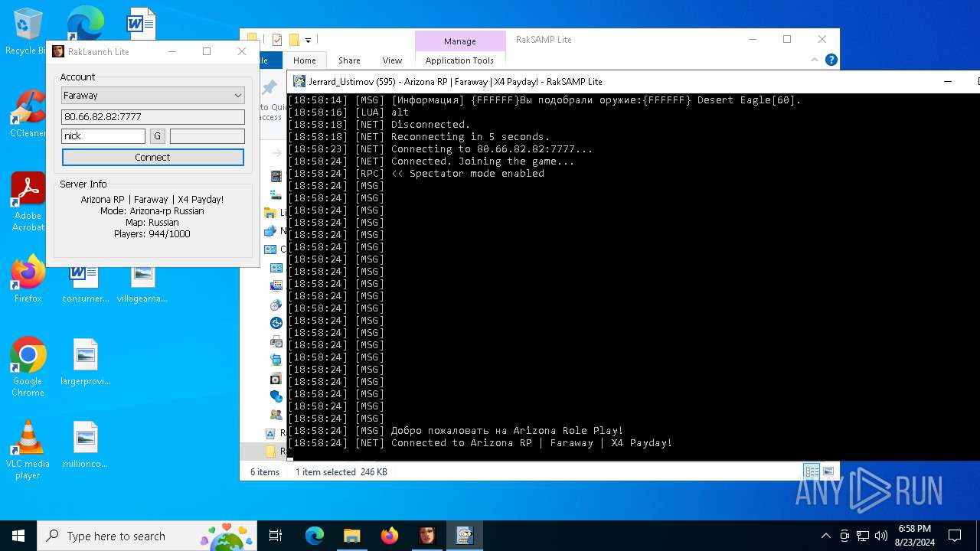Click the nick input field
Screen dimensions: 980x551
tap(103, 136)
